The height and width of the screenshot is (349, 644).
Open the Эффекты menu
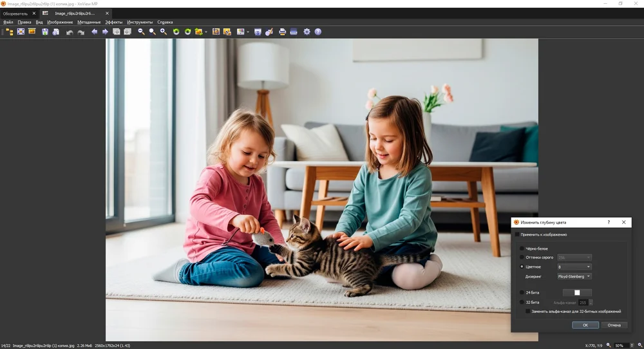114,22
